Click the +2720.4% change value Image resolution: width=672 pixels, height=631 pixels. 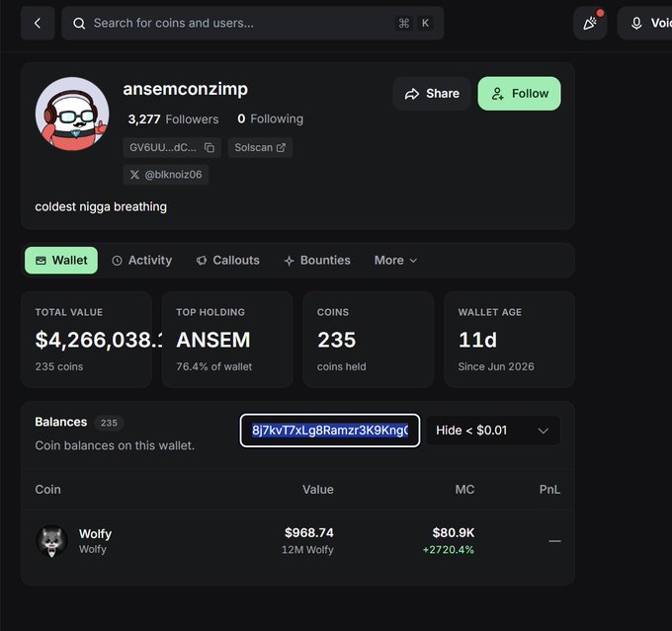tap(449, 550)
